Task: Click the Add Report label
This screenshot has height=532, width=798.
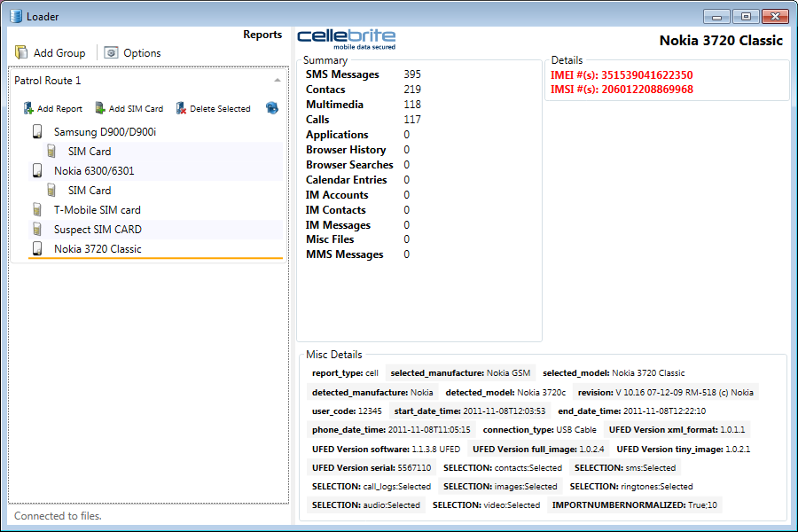Action: click(x=59, y=108)
